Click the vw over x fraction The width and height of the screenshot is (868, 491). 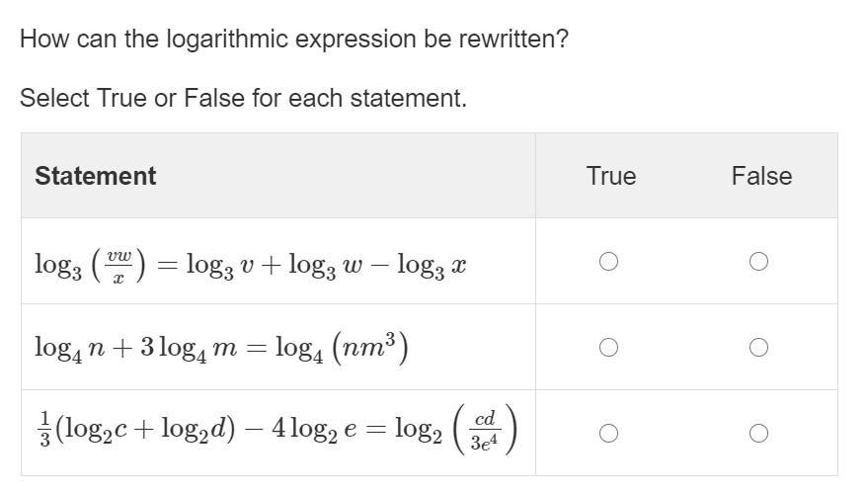tap(118, 265)
